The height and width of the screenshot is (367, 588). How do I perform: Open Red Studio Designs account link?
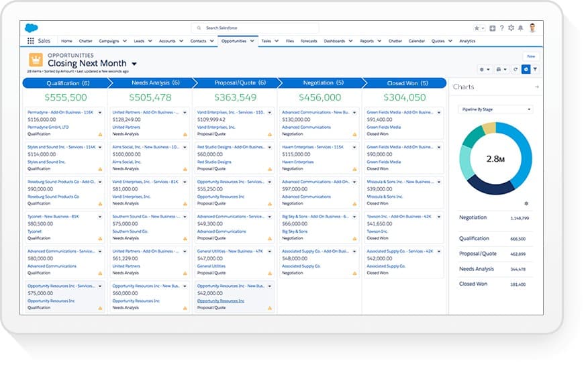click(214, 162)
